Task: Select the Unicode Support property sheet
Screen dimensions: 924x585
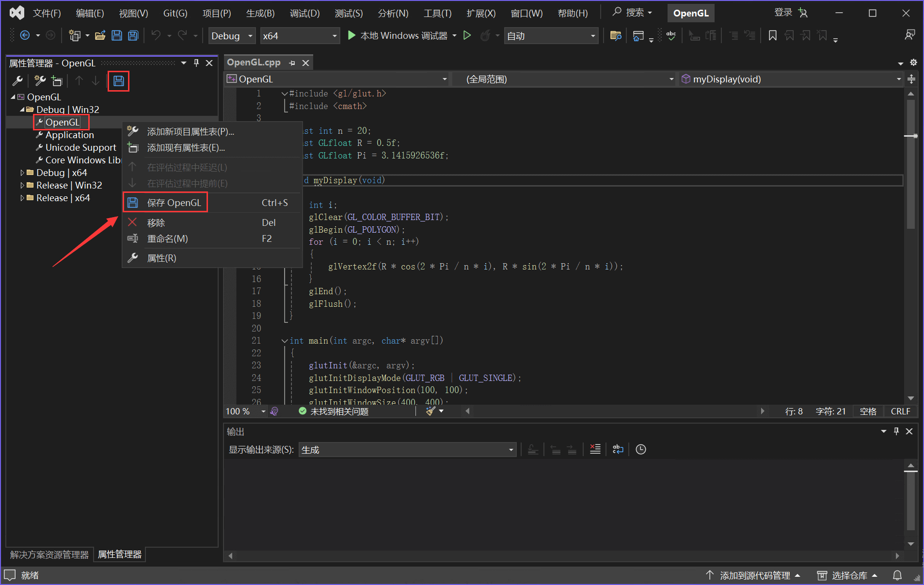Action: [80, 147]
